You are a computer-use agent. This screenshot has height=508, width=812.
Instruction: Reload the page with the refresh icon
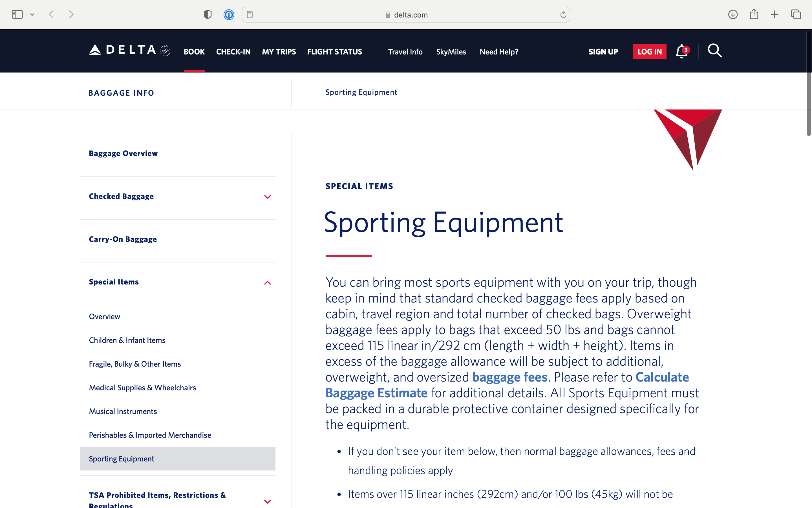click(x=563, y=14)
